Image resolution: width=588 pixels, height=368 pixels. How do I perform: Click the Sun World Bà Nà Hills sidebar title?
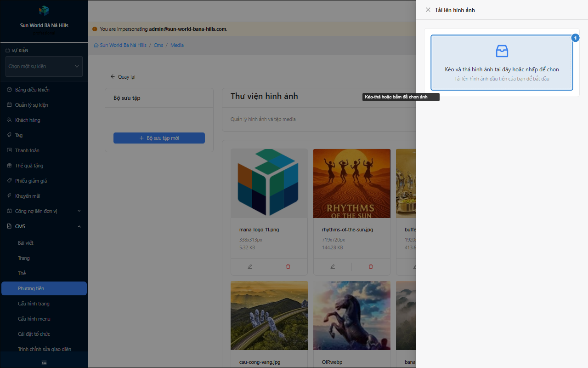44,25
